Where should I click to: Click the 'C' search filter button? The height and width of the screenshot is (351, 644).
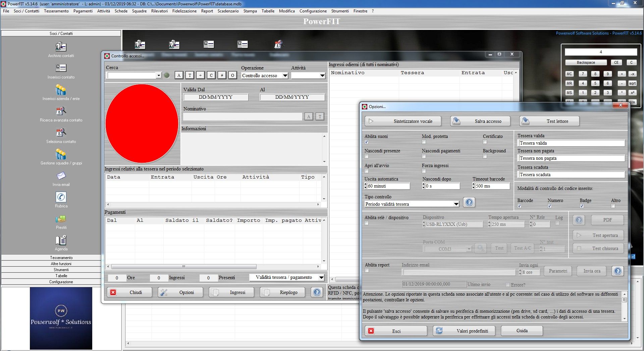211,75
